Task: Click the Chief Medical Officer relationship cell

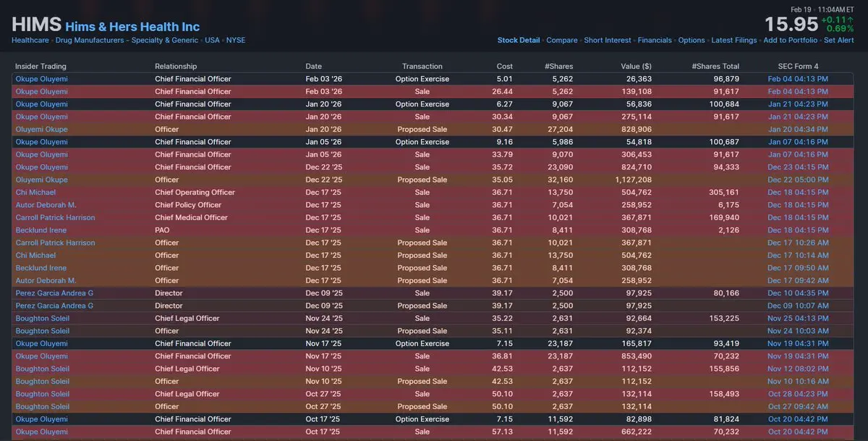Action: coord(192,217)
